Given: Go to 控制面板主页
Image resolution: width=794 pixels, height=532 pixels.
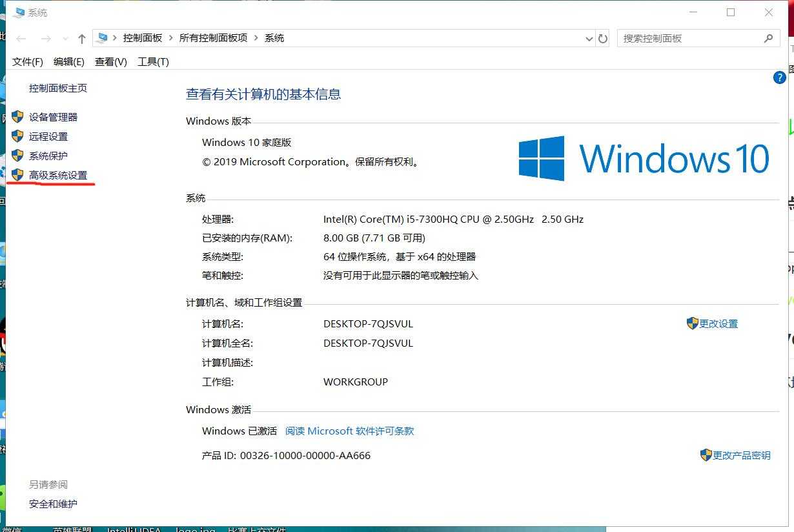Looking at the screenshot, I should tap(58, 88).
